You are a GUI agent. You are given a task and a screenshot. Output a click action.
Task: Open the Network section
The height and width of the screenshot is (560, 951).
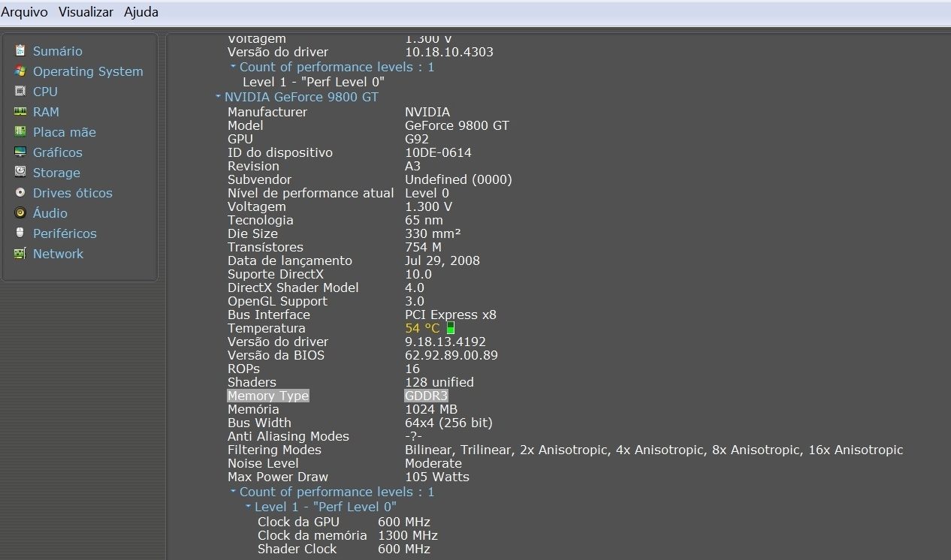pyautogui.click(x=58, y=254)
